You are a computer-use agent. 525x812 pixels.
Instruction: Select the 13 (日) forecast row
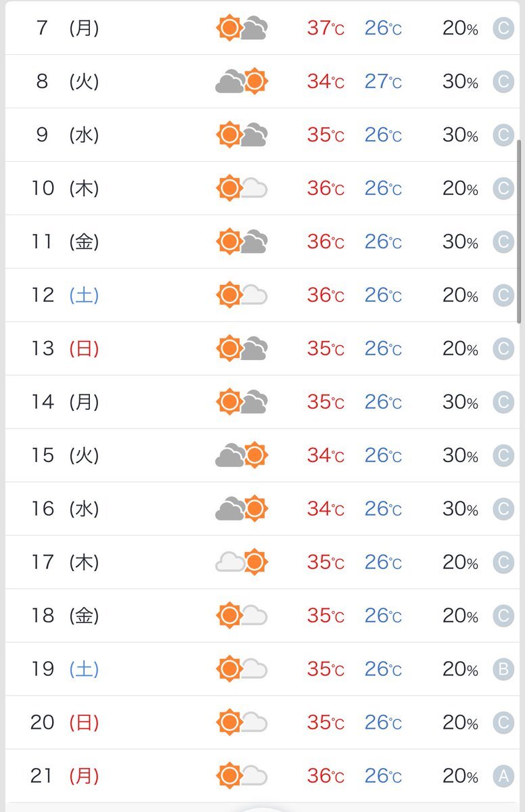[x=262, y=348]
